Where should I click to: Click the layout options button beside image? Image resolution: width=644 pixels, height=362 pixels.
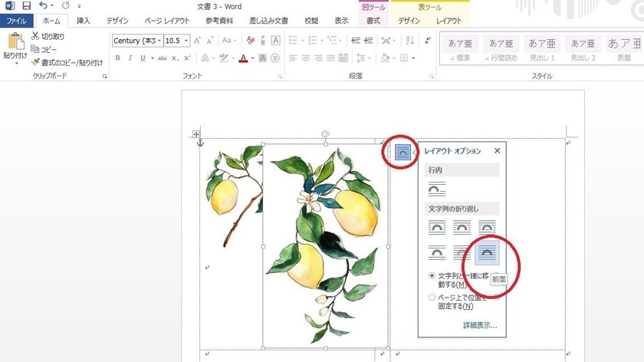[402, 152]
